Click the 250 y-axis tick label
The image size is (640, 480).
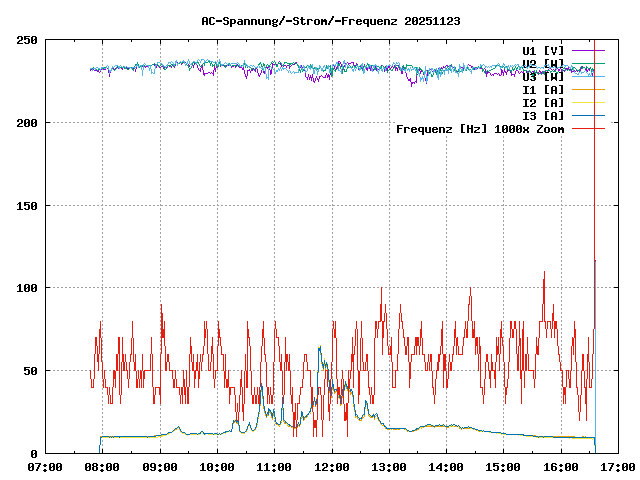click(x=27, y=40)
